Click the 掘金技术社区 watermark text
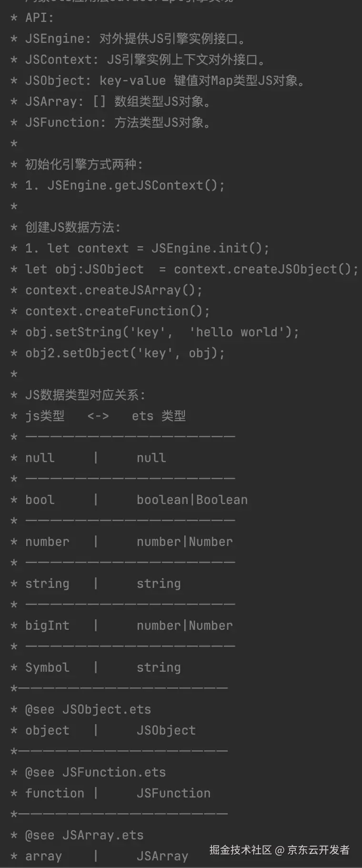This screenshot has height=868, width=362. [241, 850]
